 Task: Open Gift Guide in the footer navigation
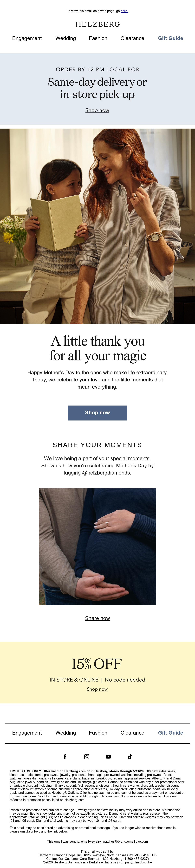point(170,733)
